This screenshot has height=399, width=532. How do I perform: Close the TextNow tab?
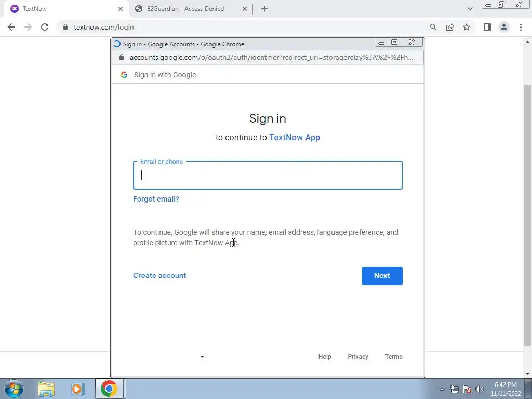coord(120,9)
